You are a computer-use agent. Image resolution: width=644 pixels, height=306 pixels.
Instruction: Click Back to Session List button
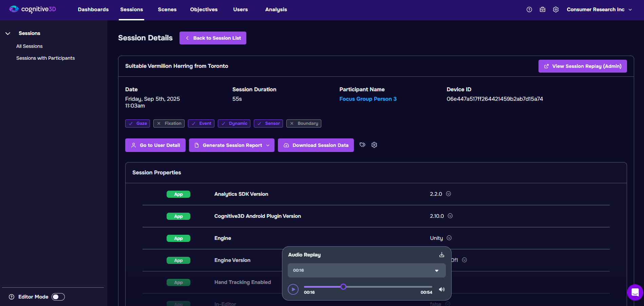[213, 38]
